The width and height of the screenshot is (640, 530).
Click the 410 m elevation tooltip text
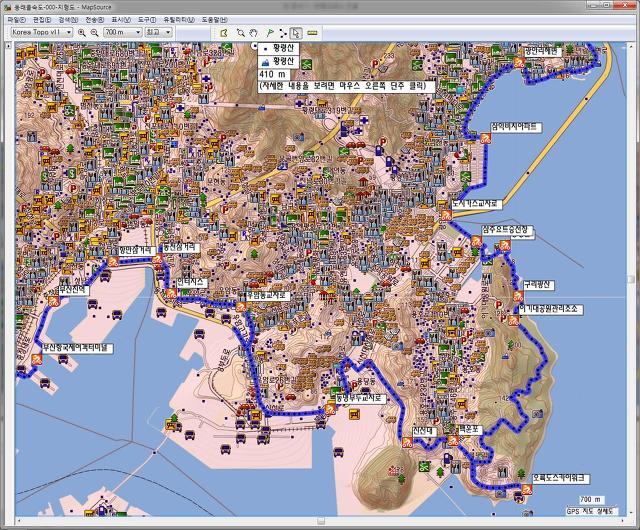pos(273,74)
